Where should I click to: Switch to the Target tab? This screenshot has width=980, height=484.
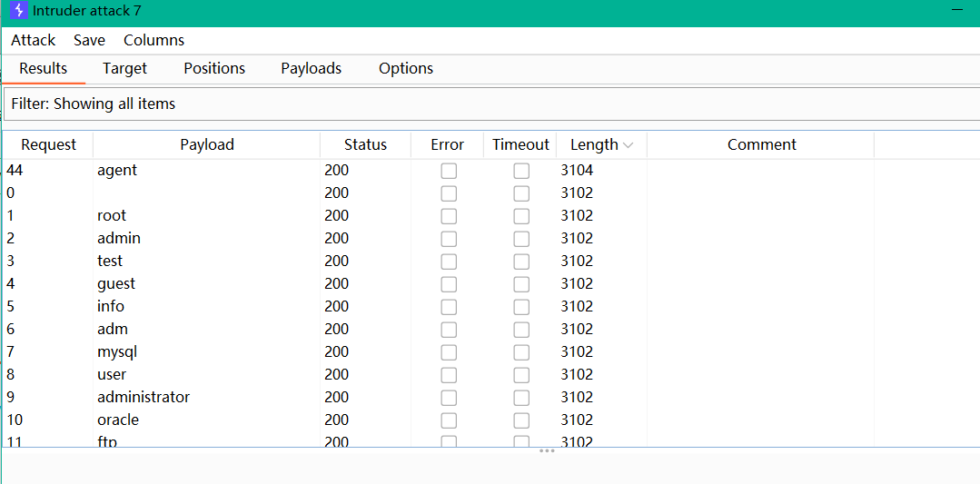[x=125, y=68]
